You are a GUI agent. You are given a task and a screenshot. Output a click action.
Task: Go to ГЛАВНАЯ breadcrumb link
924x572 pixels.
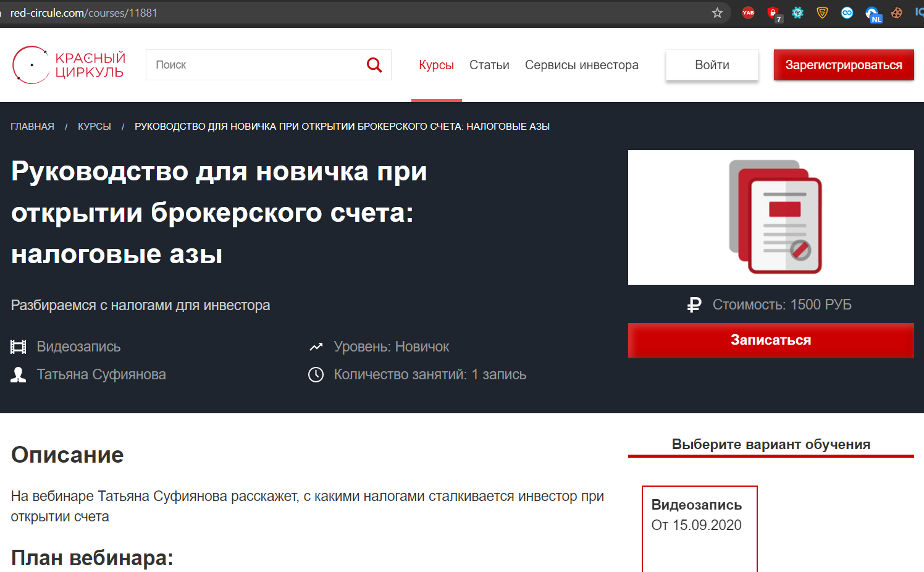point(33,127)
